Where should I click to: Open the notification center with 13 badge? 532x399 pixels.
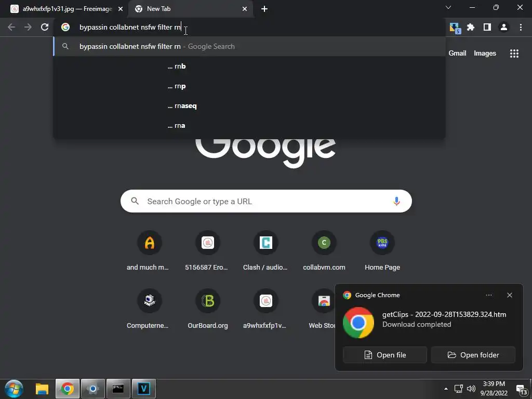pyautogui.click(x=522, y=389)
